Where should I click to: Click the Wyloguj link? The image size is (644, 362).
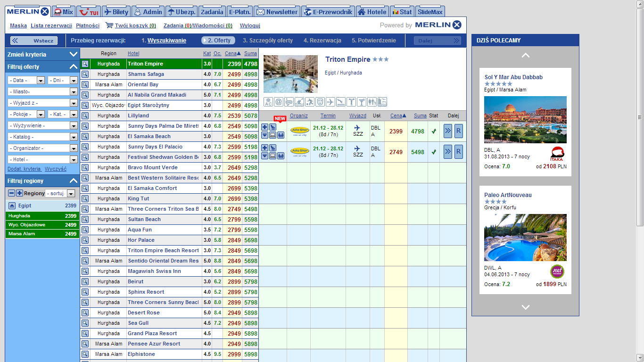click(x=250, y=25)
